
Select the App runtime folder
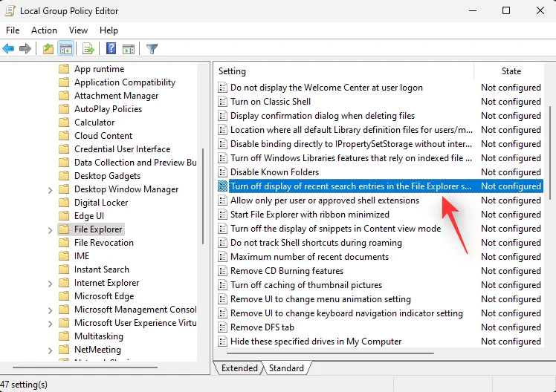100,69
